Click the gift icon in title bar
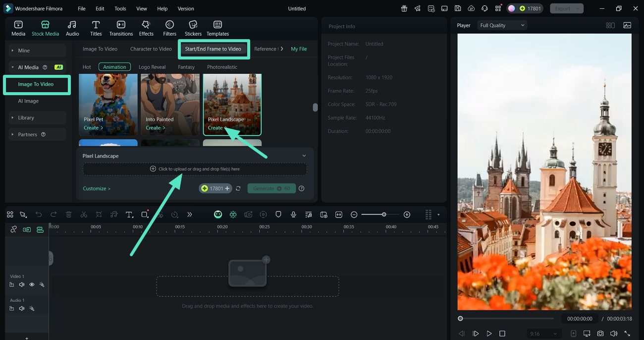 coord(404,8)
